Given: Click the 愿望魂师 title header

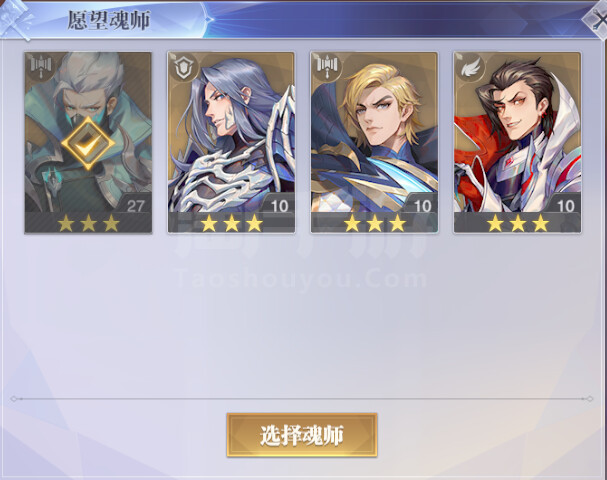Looking at the screenshot, I should click(109, 20).
